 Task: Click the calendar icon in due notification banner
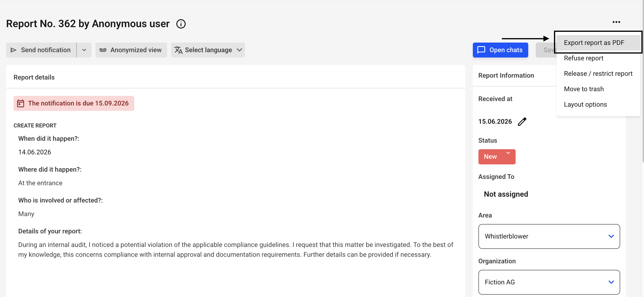[x=21, y=103]
